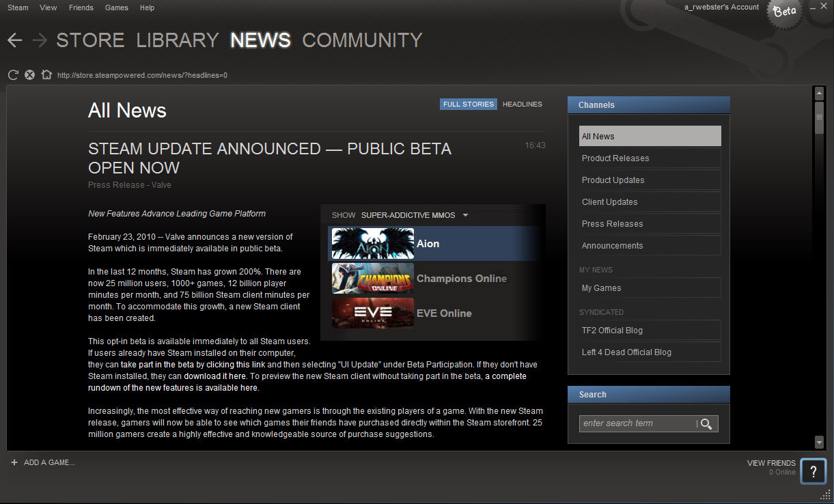Screen dimensions: 834x504
Task: Click the 'download it here' link
Action: (x=215, y=376)
